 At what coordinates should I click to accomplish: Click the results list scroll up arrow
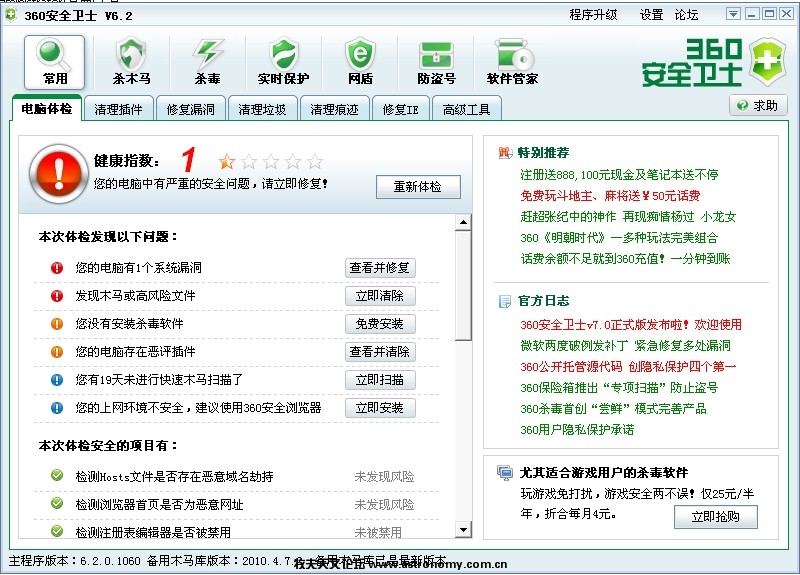[x=463, y=222]
